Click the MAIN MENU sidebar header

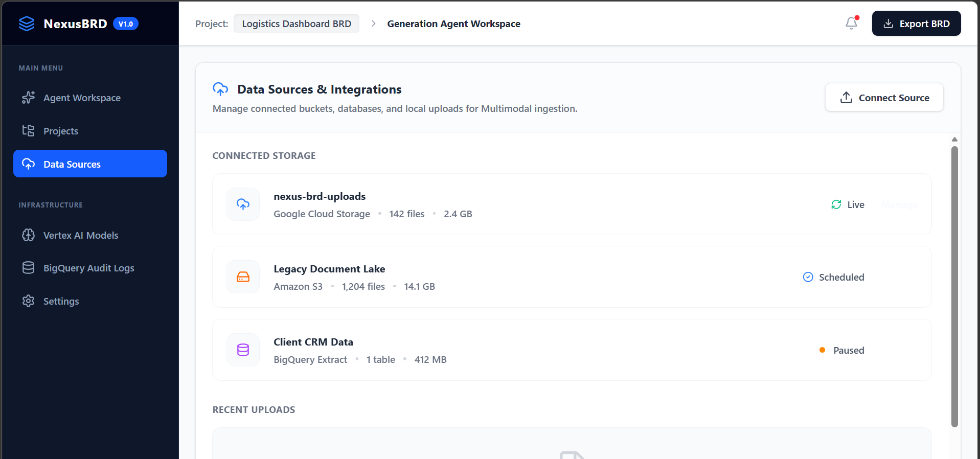(x=41, y=68)
